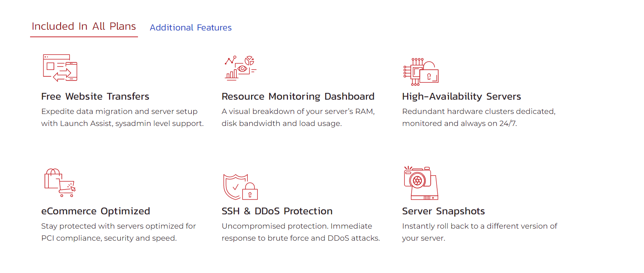Image resolution: width=644 pixels, height=273 pixels.
Task: Click the Free Website Transfers heading
Action: pos(95,96)
